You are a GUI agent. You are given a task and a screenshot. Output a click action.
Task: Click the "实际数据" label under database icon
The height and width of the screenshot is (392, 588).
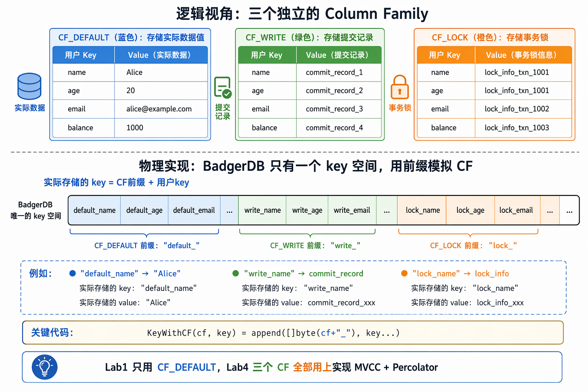(x=30, y=108)
